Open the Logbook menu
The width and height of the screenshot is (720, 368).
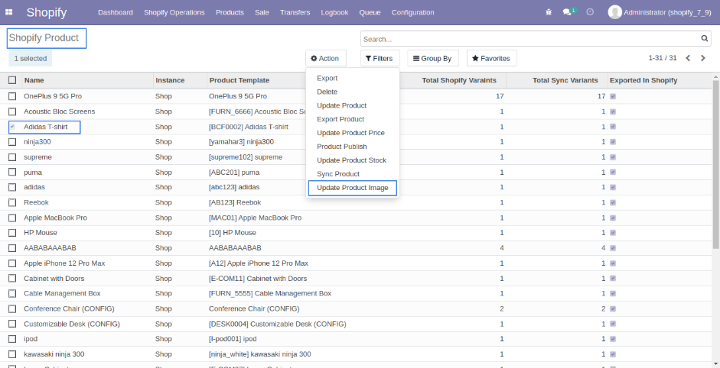click(334, 12)
